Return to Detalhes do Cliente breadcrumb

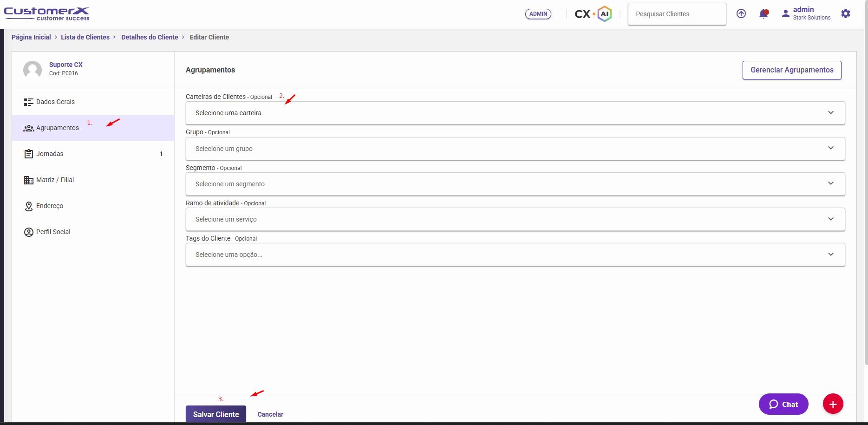[x=150, y=37]
